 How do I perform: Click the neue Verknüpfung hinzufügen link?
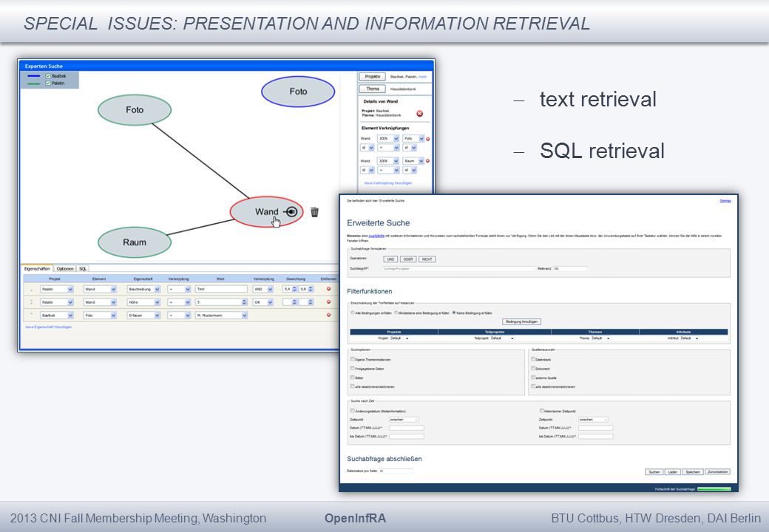point(388,183)
